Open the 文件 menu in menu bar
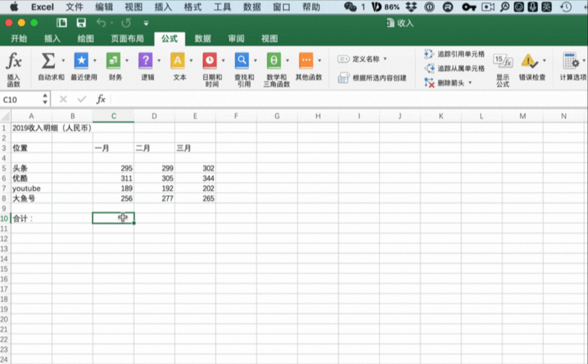The height and width of the screenshot is (364, 588). (74, 7)
